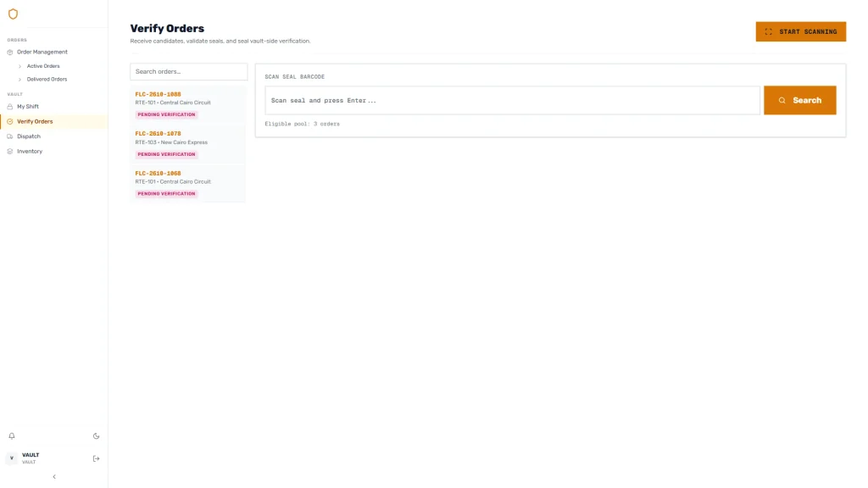Select order FLC-2610-1068

[188, 184]
